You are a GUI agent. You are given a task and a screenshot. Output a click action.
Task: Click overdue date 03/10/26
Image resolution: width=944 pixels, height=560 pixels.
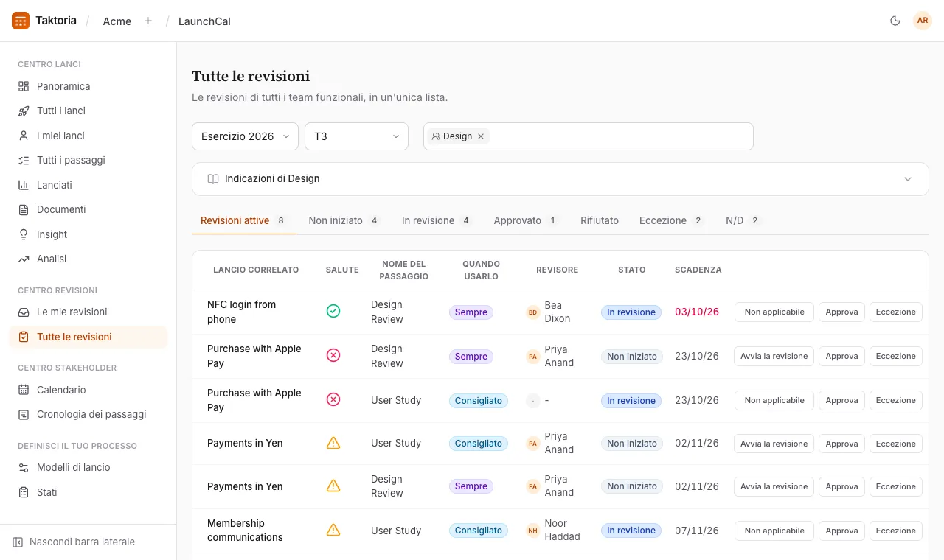(x=697, y=312)
